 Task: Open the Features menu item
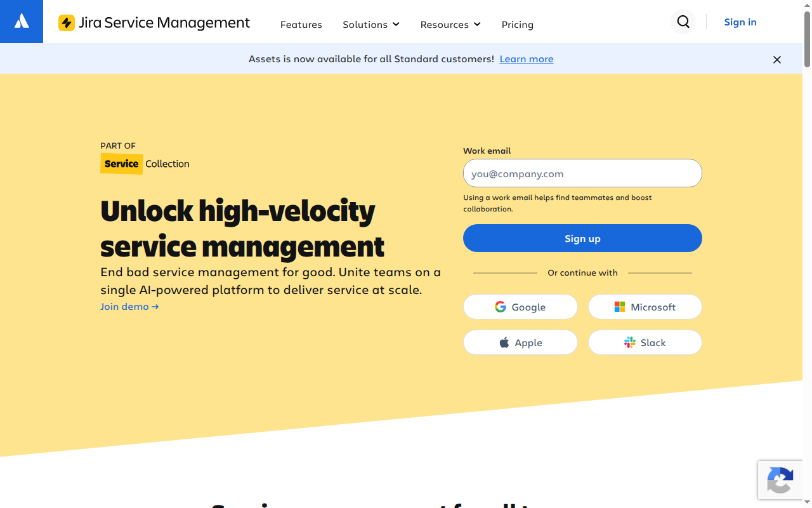(x=301, y=25)
